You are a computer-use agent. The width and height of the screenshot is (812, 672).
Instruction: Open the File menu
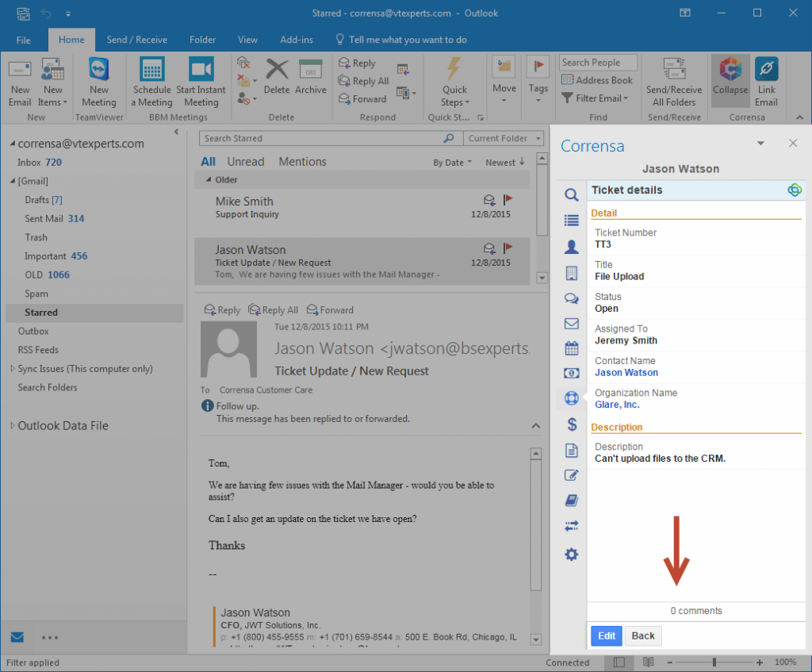pyautogui.click(x=23, y=40)
